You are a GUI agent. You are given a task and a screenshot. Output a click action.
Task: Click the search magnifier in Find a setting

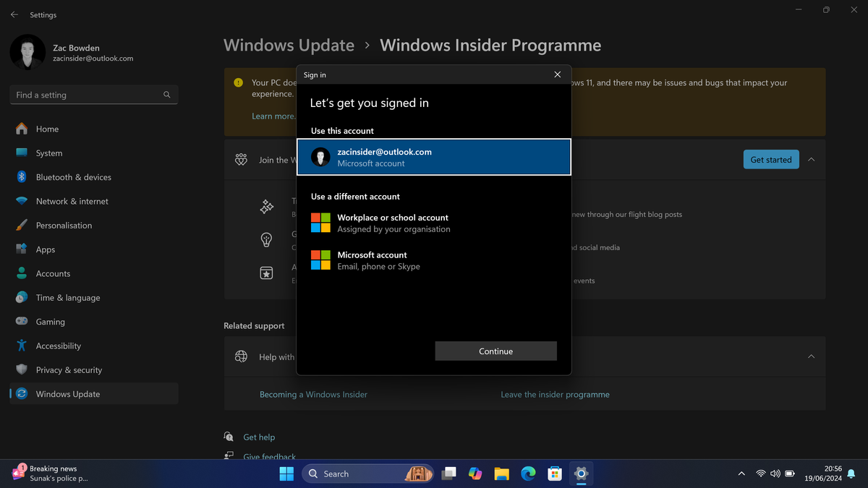(167, 95)
